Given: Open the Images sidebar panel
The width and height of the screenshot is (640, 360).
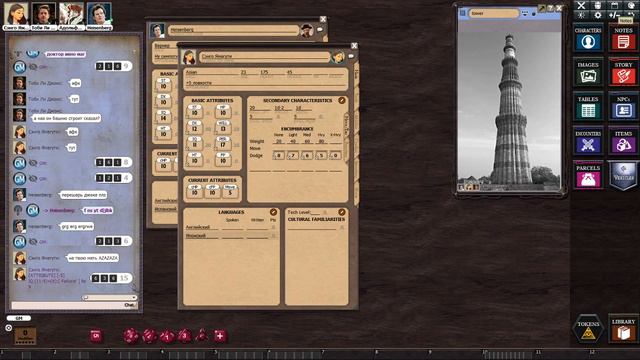Looking at the screenshot, I should (x=588, y=72).
